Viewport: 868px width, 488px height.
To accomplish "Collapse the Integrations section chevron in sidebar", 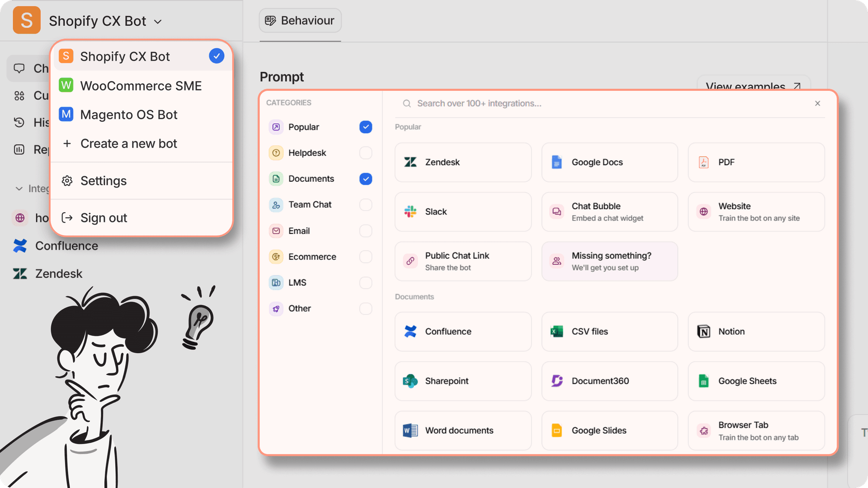I will pyautogui.click(x=19, y=189).
